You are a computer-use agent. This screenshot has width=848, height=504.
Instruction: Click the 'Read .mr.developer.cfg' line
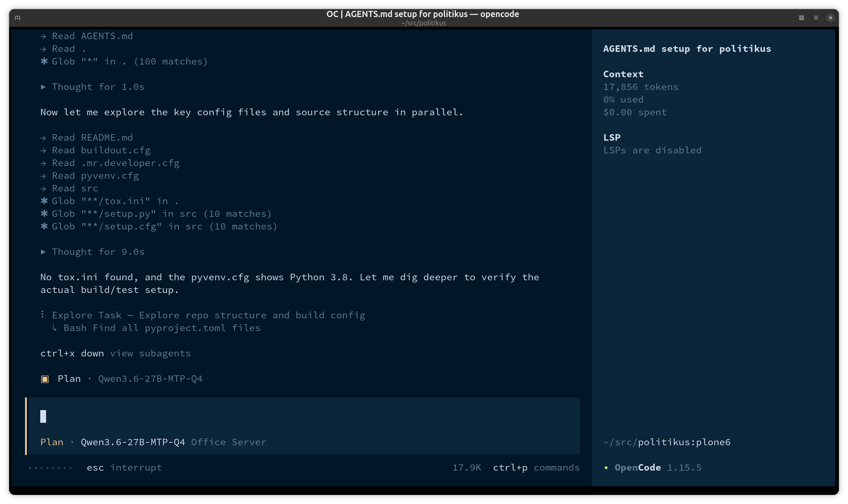[x=110, y=163]
